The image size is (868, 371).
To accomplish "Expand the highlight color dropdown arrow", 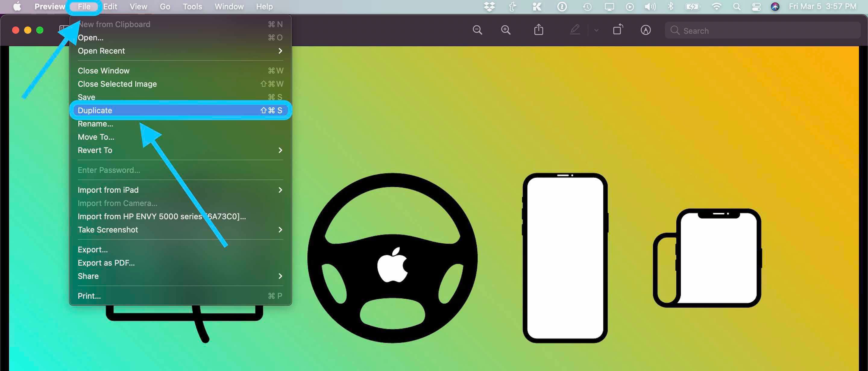I will click(596, 30).
